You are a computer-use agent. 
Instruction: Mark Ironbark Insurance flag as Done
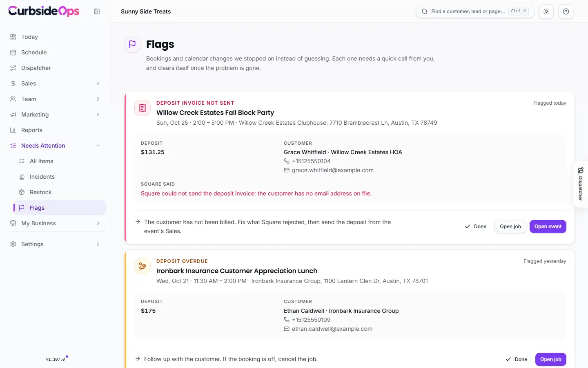(517, 359)
